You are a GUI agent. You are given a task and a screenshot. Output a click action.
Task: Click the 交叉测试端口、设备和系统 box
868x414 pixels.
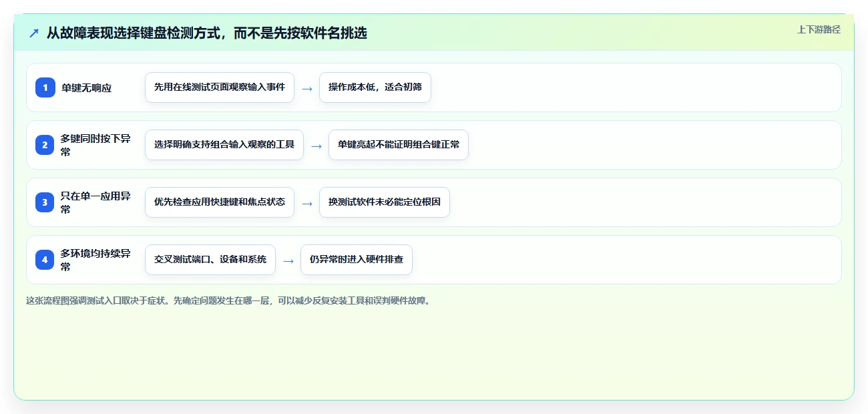[210, 260]
